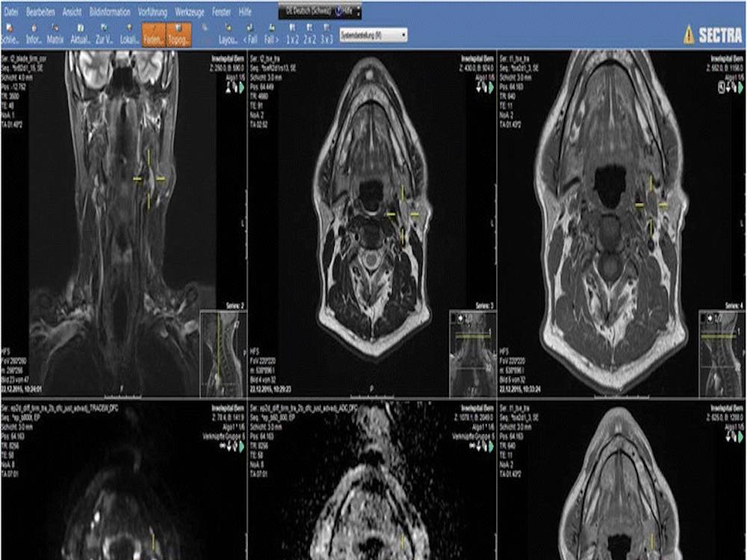Viewport: 747px width, 560px height.
Task: Click the Schlie.. toolbar icon
Action: point(10,35)
